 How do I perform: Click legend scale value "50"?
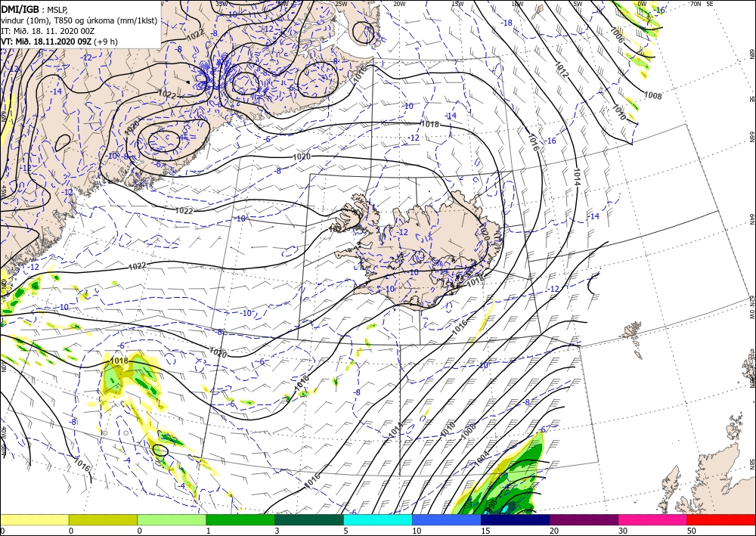click(692, 531)
